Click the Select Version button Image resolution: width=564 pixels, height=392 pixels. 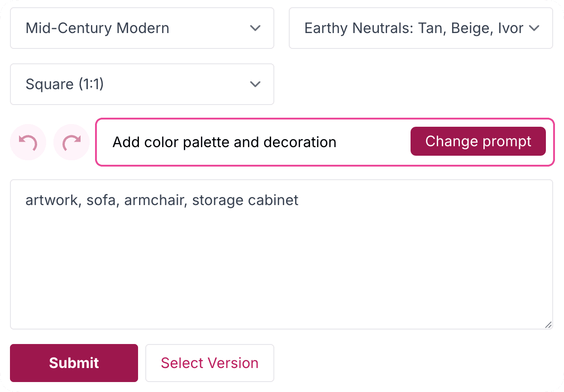(x=210, y=363)
